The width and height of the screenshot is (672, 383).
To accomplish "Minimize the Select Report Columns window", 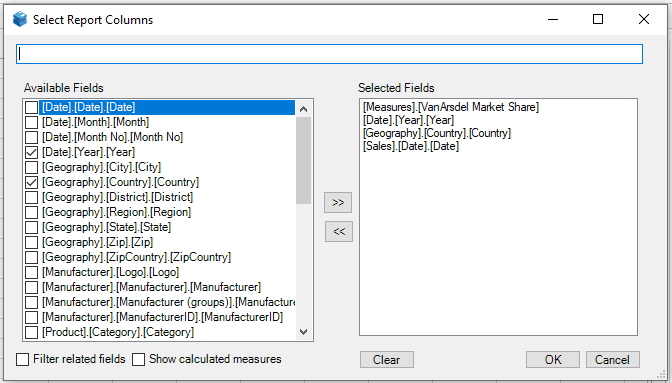I will (553, 19).
